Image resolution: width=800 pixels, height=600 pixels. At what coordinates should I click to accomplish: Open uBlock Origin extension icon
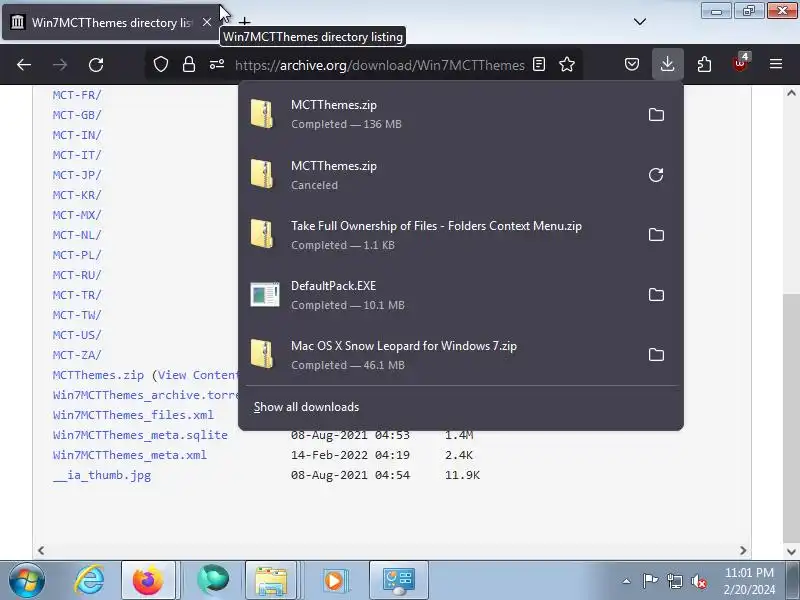coord(740,63)
